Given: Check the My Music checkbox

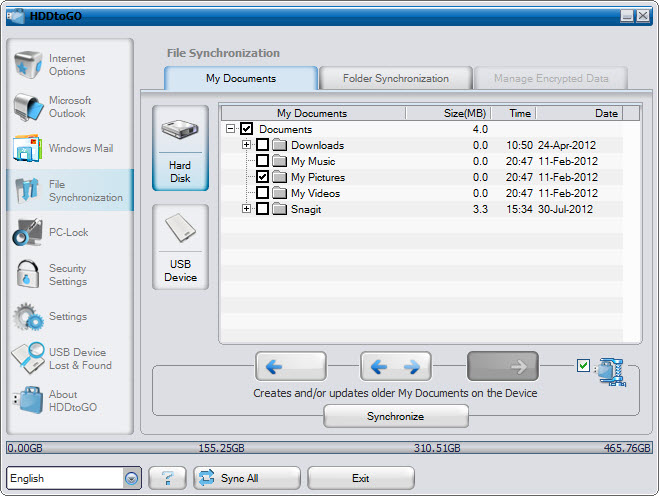Looking at the screenshot, I should (x=262, y=161).
